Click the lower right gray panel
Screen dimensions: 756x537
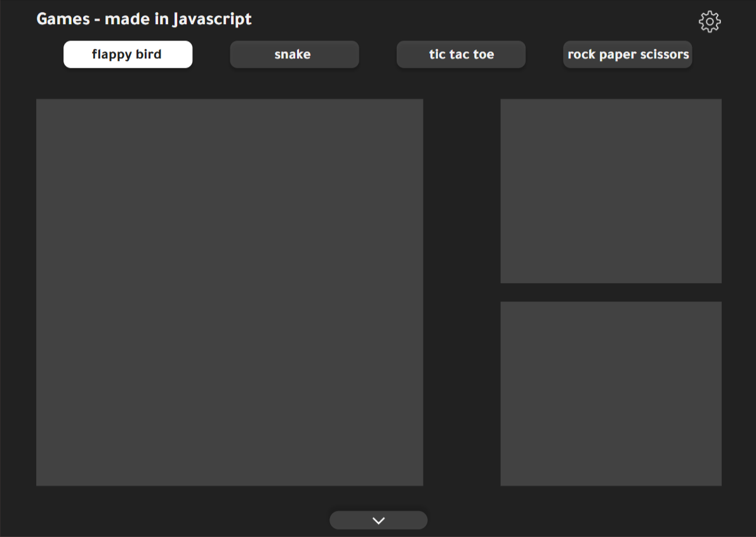point(611,394)
